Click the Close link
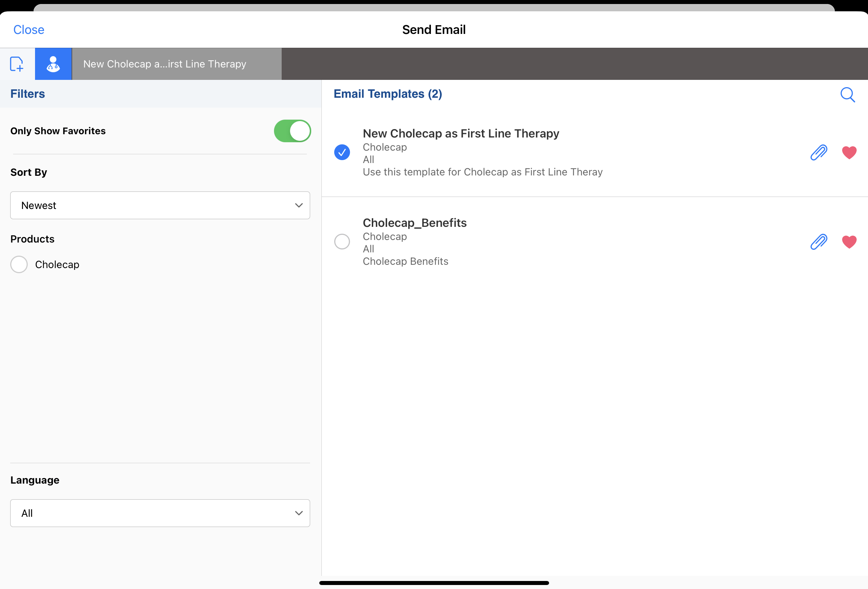The image size is (868, 589). (x=29, y=30)
